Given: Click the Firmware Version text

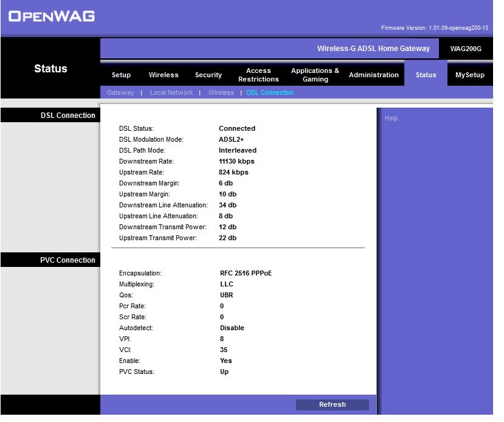Looking at the screenshot, I should (435, 27).
